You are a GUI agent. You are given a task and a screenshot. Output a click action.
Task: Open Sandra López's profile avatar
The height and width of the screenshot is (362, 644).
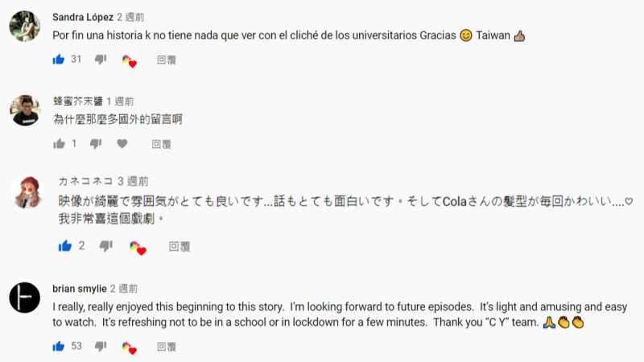coord(25,27)
